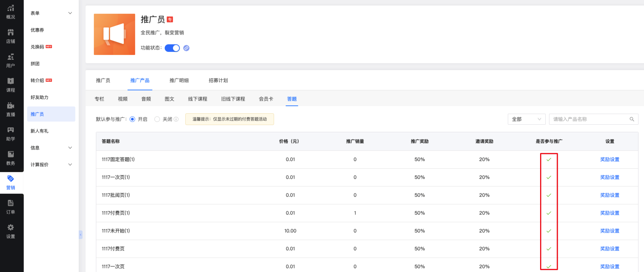The image size is (644, 272).
Task: Click 奖励设置 for the 1117付费页 row
Action: pyautogui.click(x=610, y=249)
